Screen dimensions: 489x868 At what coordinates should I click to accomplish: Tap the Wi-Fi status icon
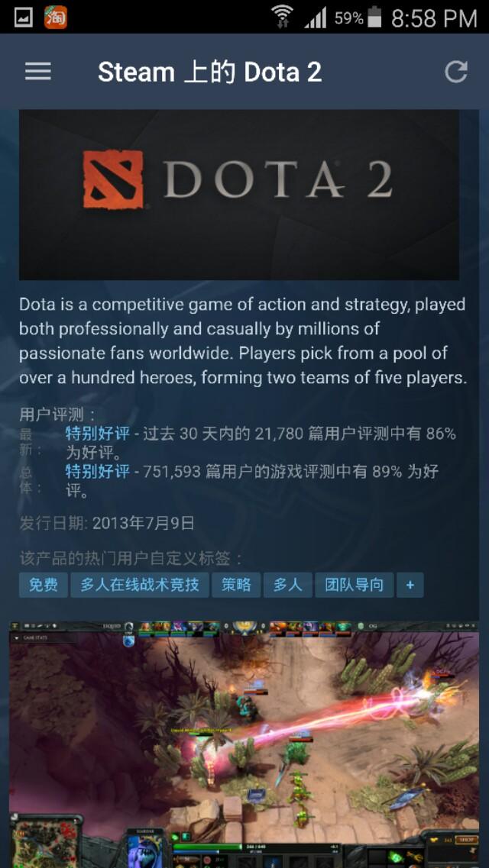point(283,17)
